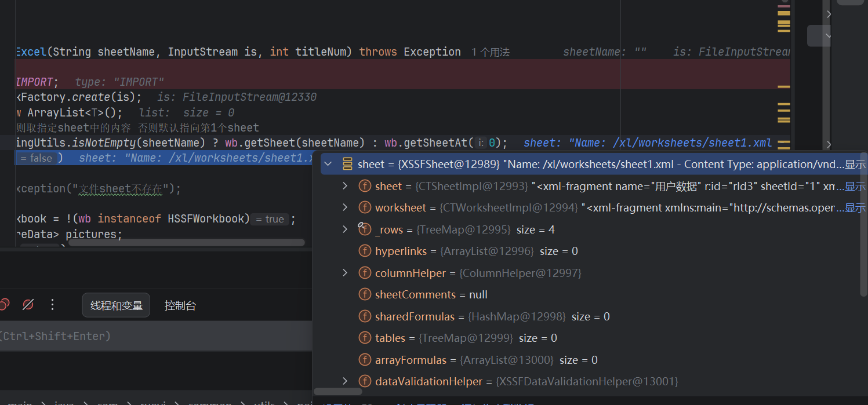Expand the worksheet CTWorksheetImpl node
The width and height of the screenshot is (868, 405).
[345, 207]
